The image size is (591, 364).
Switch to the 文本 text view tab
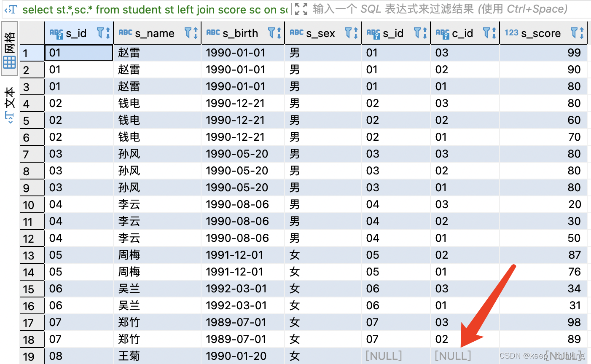click(x=10, y=104)
